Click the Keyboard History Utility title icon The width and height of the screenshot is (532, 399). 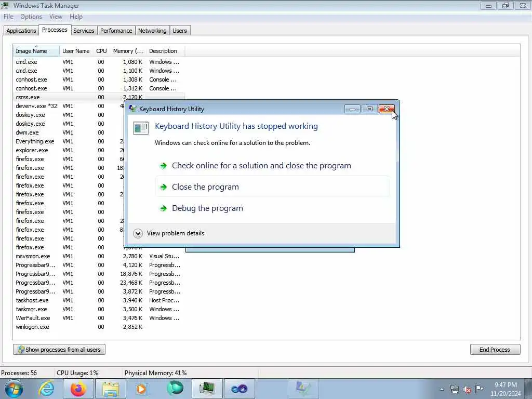tap(133, 109)
